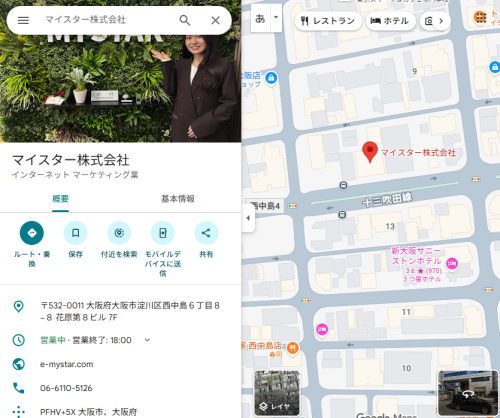
Task: Open the レイヤ satellite layer thumbnail
Action: tap(276, 393)
